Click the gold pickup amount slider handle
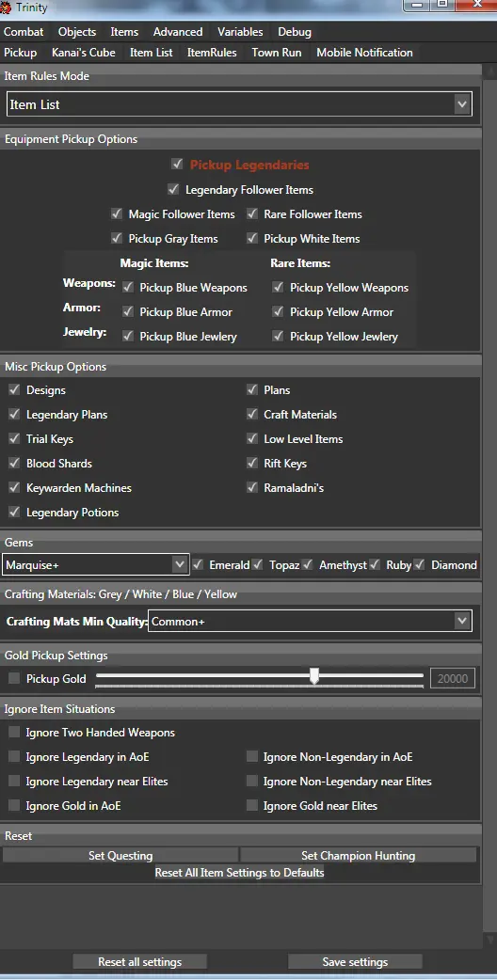This screenshot has height=980, width=497. [x=314, y=675]
